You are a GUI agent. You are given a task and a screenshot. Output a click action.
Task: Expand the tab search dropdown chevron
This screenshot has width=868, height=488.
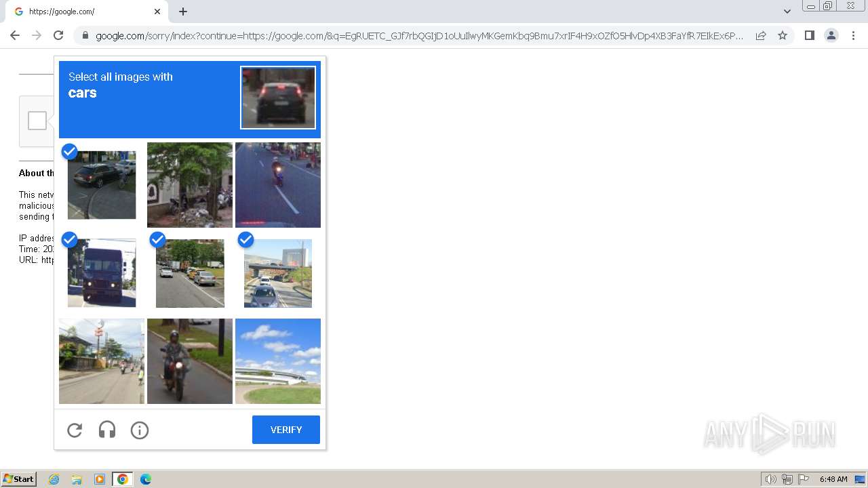787,12
